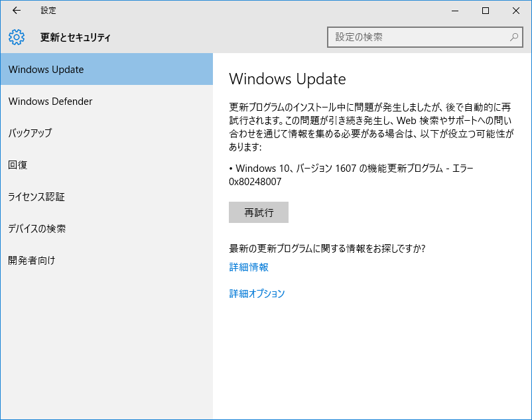Minimize the settings window
This screenshot has width=532, height=420.
click(455, 11)
